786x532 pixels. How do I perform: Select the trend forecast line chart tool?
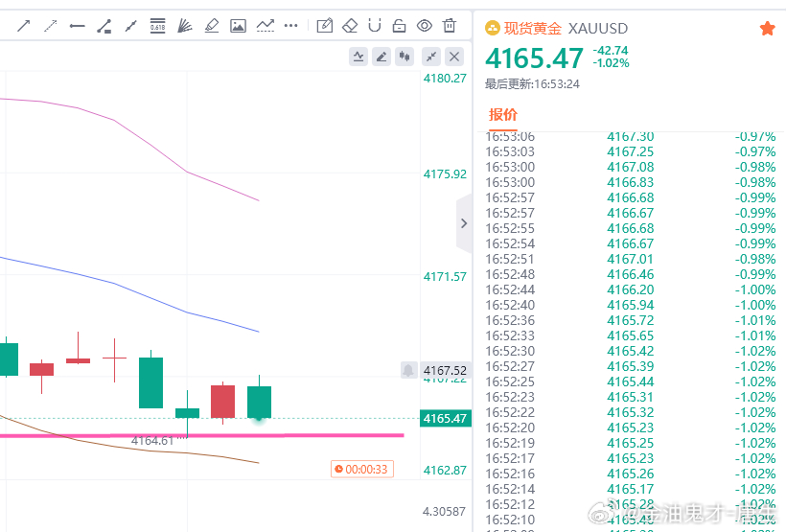(266, 26)
